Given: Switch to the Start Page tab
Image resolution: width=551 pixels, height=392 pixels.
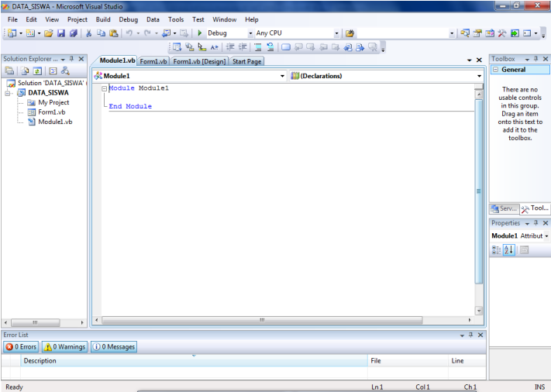Looking at the screenshot, I should [246, 61].
